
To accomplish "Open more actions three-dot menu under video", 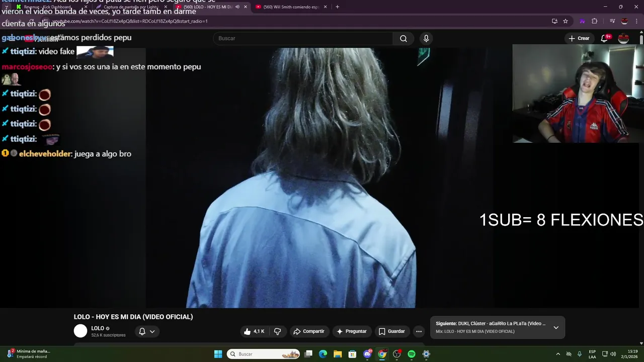I will tap(419, 331).
